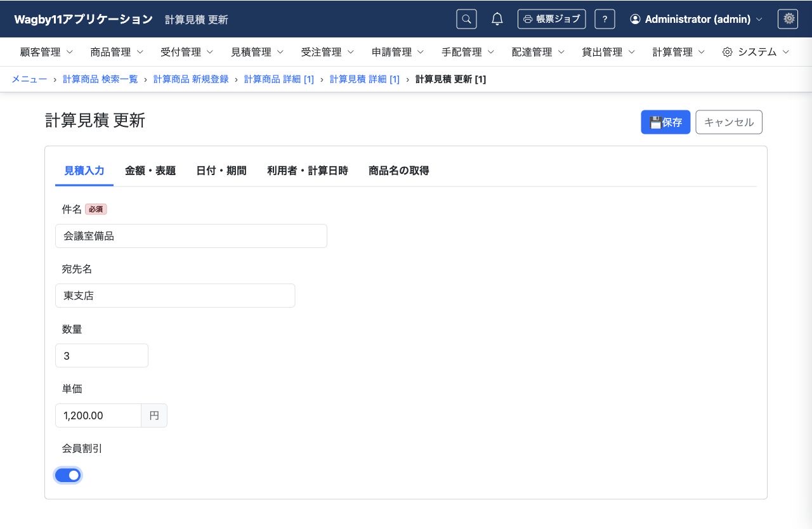Screen dimensions: 812x529
Task: Click the 計算見積 更新 page heading
Action: point(95,121)
